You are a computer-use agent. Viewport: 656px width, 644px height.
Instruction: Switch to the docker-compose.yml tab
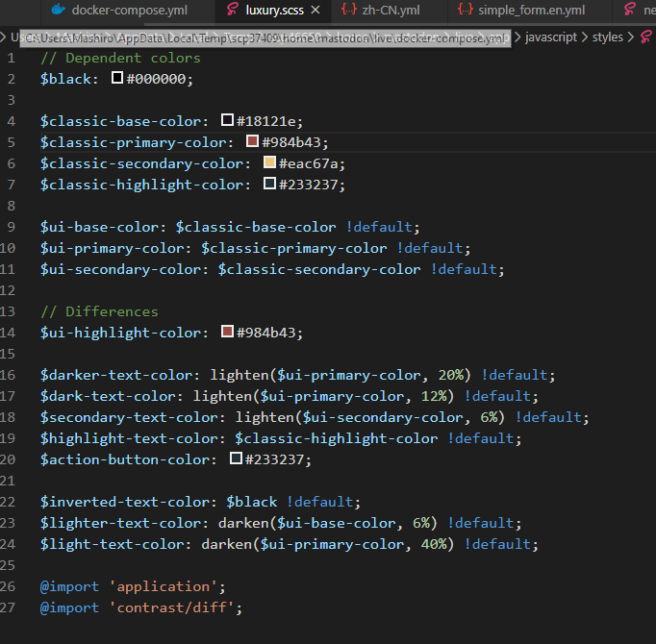pos(129,10)
